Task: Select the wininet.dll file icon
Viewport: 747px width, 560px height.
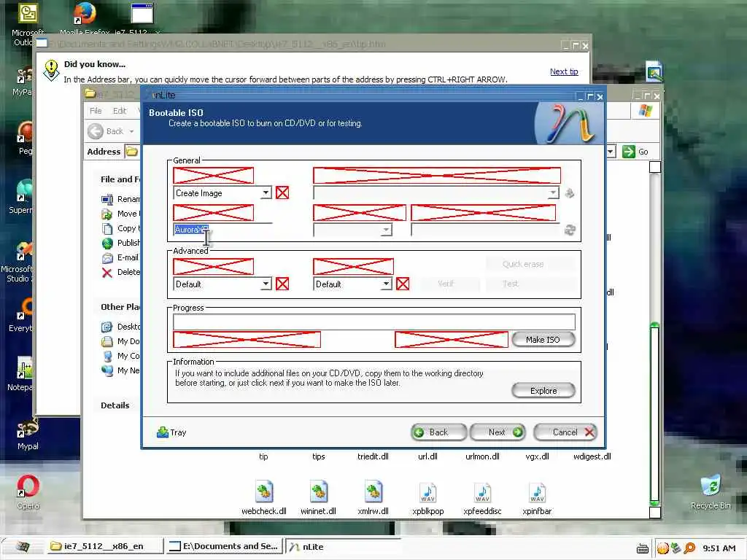Action: (x=319, y=492)
